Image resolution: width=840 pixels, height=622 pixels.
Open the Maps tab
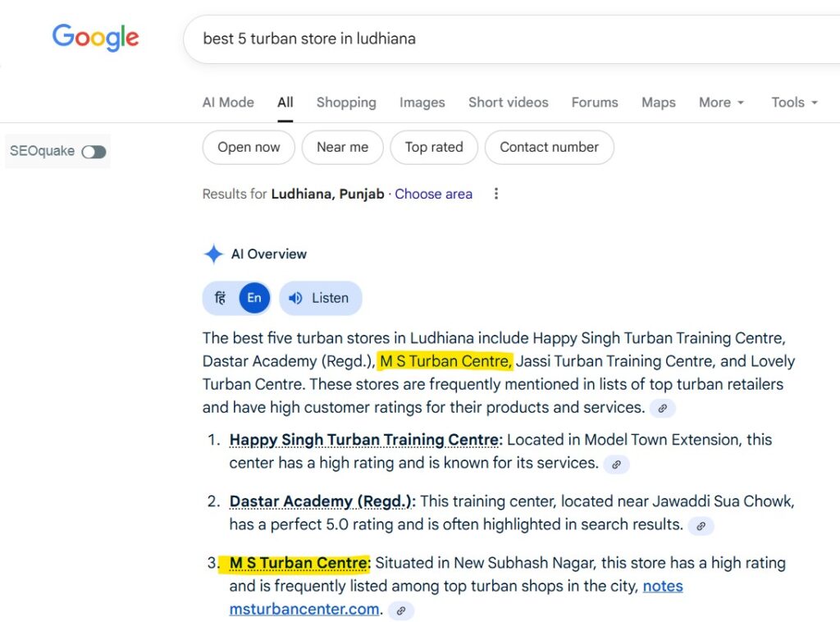[x=658, y=102]
